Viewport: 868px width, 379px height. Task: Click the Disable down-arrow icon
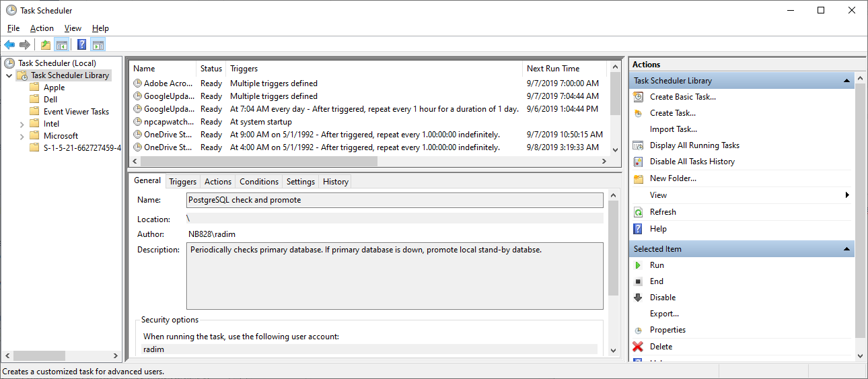click(638, 298)
